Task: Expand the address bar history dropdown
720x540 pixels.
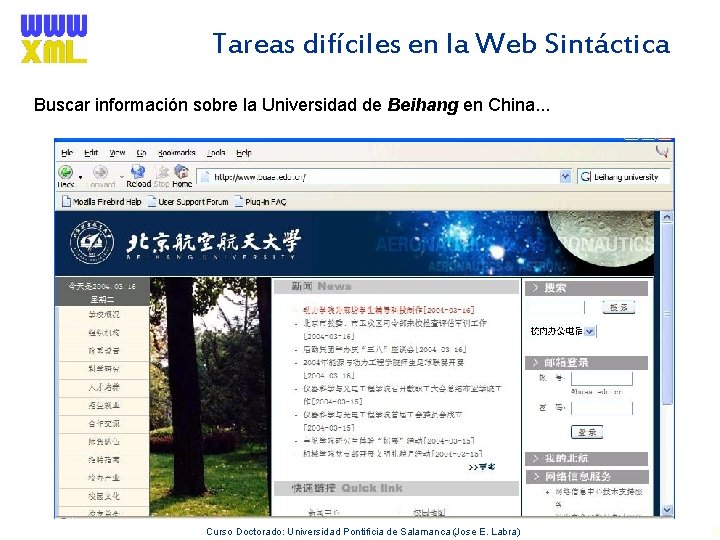Action: (x=565, y=177)
